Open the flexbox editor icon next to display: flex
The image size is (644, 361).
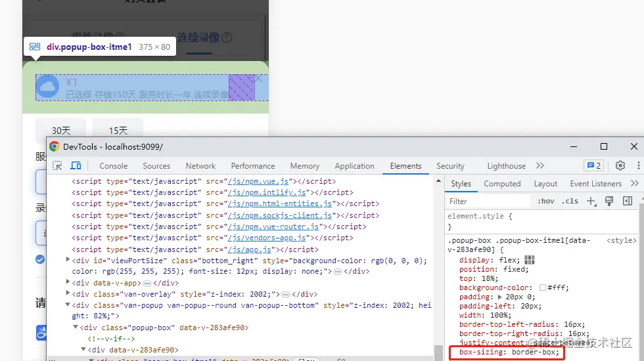tap(530, 260)
